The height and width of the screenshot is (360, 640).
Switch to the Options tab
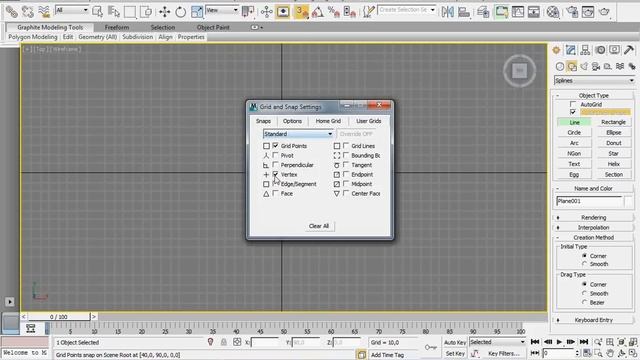click(292, 121)
